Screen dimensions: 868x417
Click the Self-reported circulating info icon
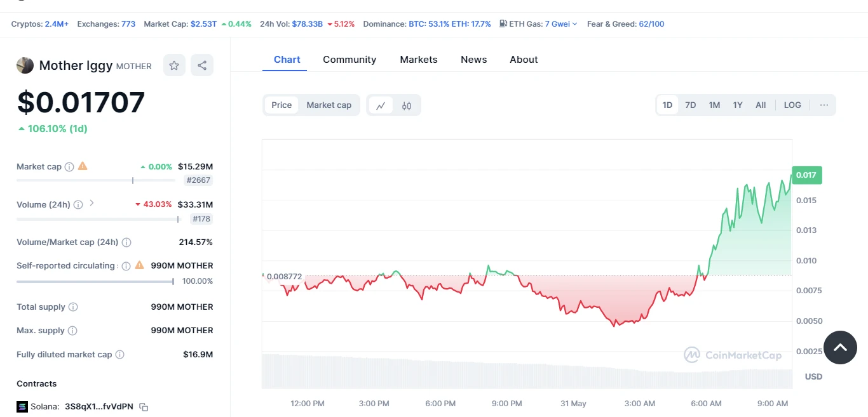click(126, 266)
